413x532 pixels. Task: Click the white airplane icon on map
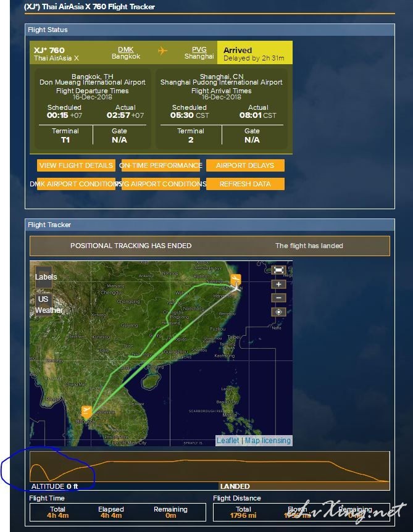[x=236, y=288]
